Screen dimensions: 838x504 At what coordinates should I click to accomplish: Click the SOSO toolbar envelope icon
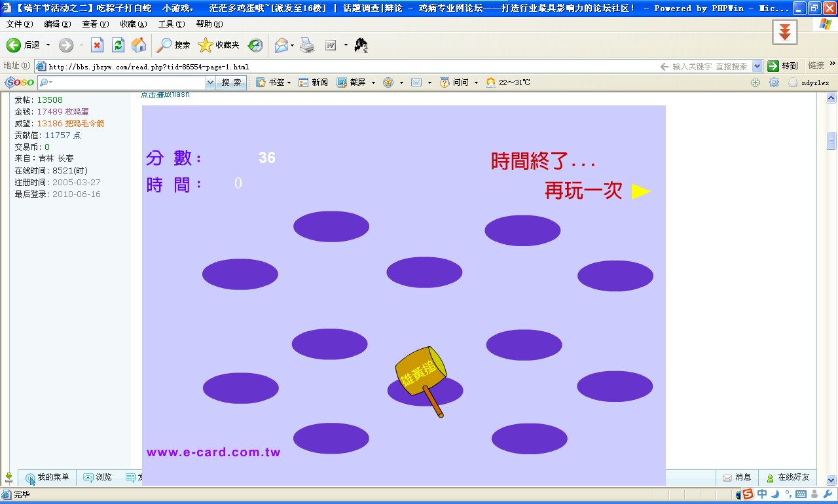(x=416, y=82)
